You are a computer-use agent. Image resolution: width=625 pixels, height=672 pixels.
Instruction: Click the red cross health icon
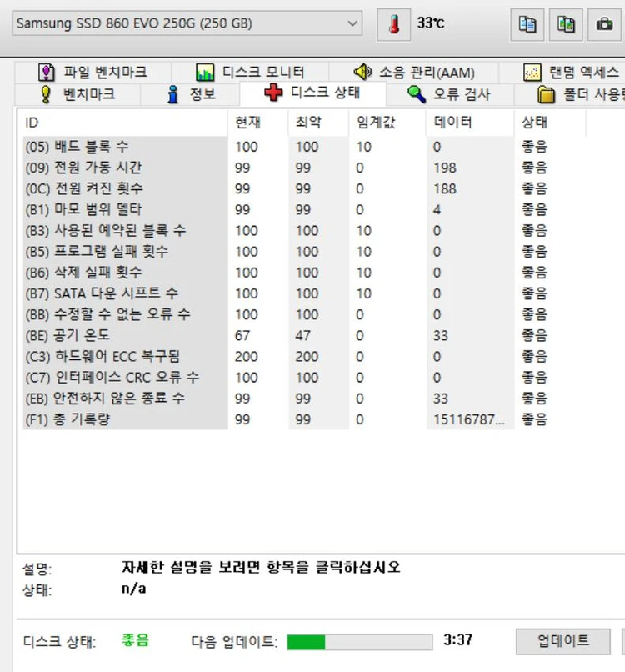pyautogui.click(x=273, y=93)
